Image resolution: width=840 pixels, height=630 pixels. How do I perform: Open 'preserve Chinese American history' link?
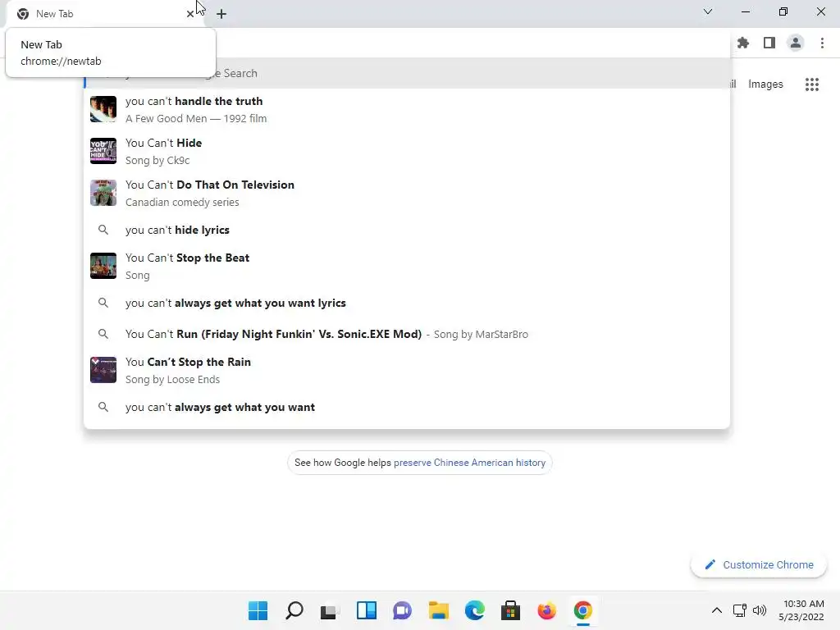coord(469,463)
